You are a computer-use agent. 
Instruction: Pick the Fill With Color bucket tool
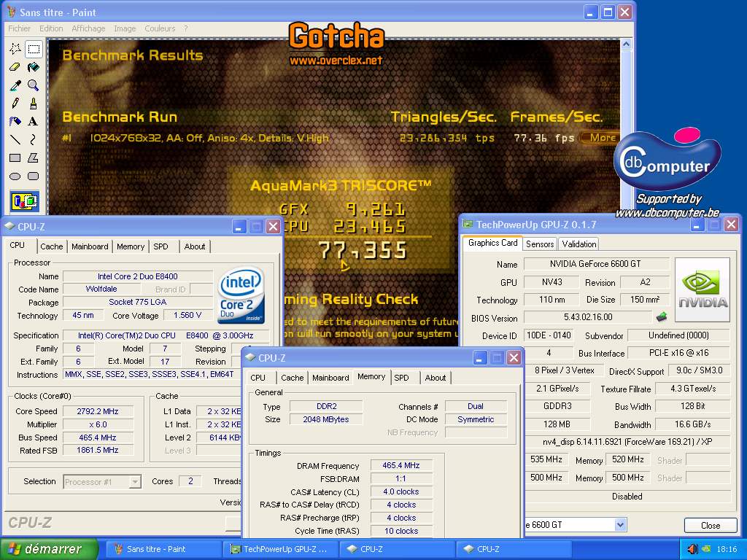pos(34,66)
